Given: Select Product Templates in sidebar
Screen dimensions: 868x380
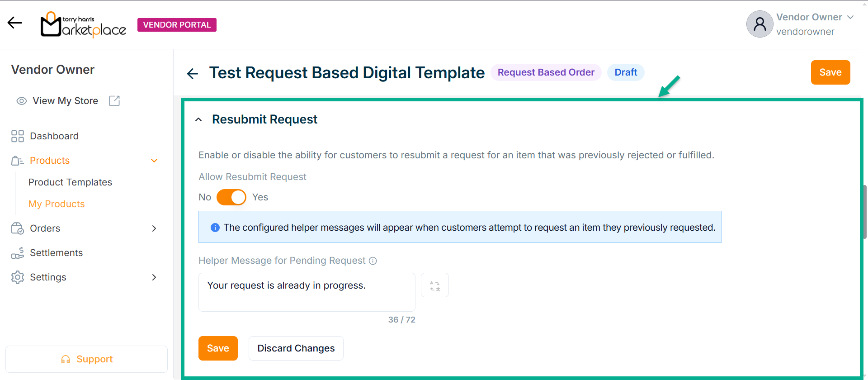Looking at the screenshot, I should pos(70,182).
